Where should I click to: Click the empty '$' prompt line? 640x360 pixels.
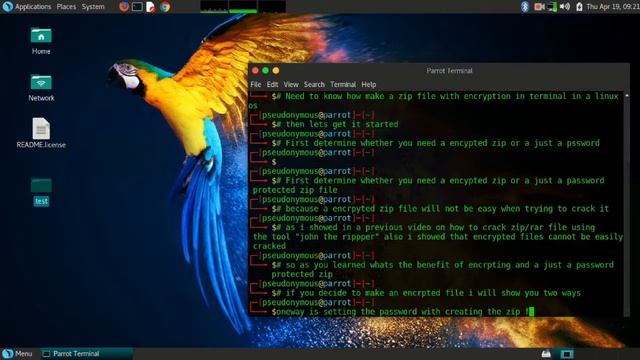pyautogui.click(x=274, y=162)
